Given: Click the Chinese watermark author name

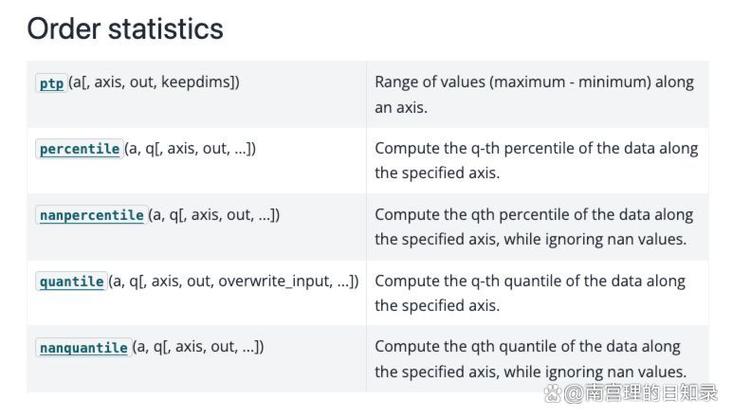Looking at the screenshot, I should tap(652, 394).
